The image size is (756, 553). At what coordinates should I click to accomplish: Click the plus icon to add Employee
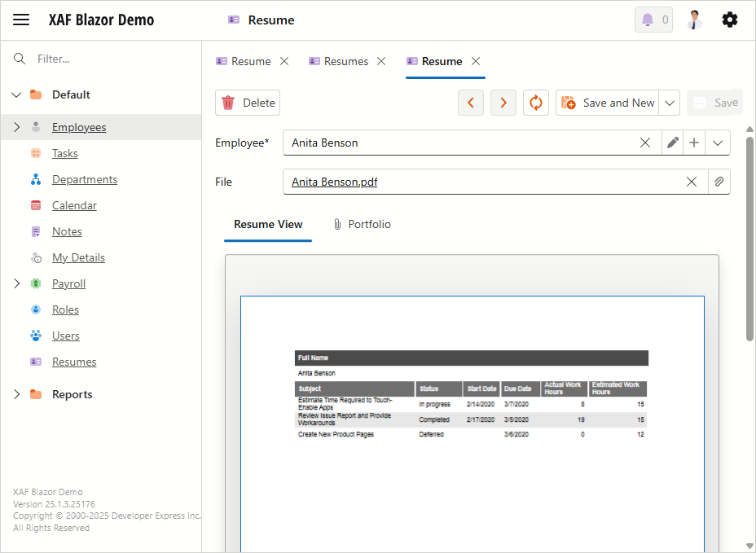pos(694,143)
